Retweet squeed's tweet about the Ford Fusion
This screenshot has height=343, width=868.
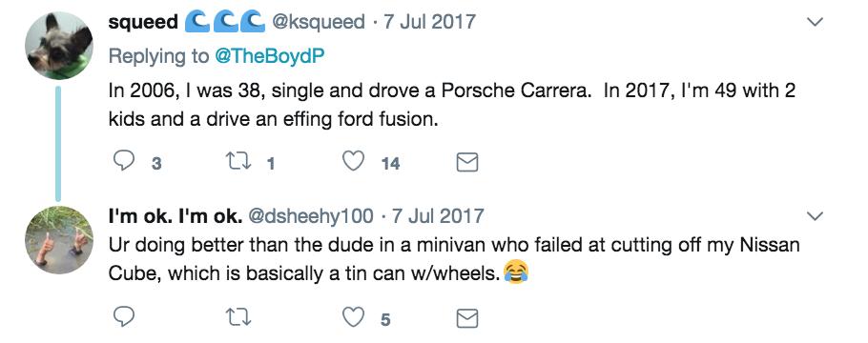coord(239,162)
